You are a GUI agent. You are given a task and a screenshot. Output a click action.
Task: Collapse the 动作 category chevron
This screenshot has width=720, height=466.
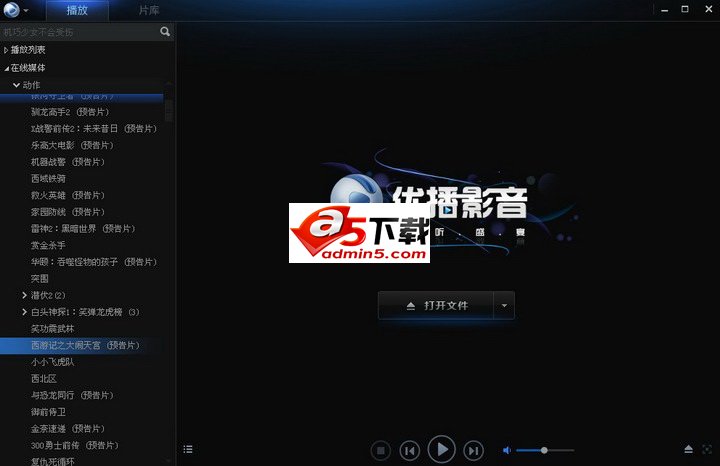(x=17, y=85)
